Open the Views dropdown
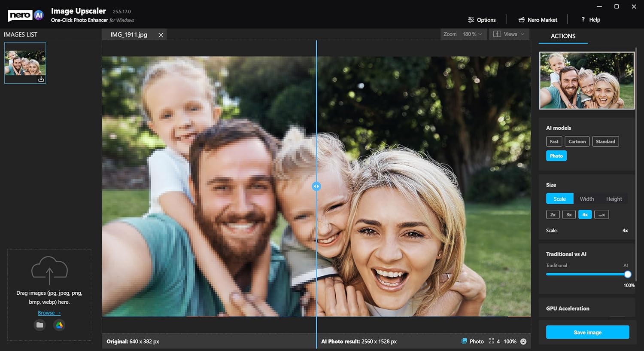 [x=509, y=34]
